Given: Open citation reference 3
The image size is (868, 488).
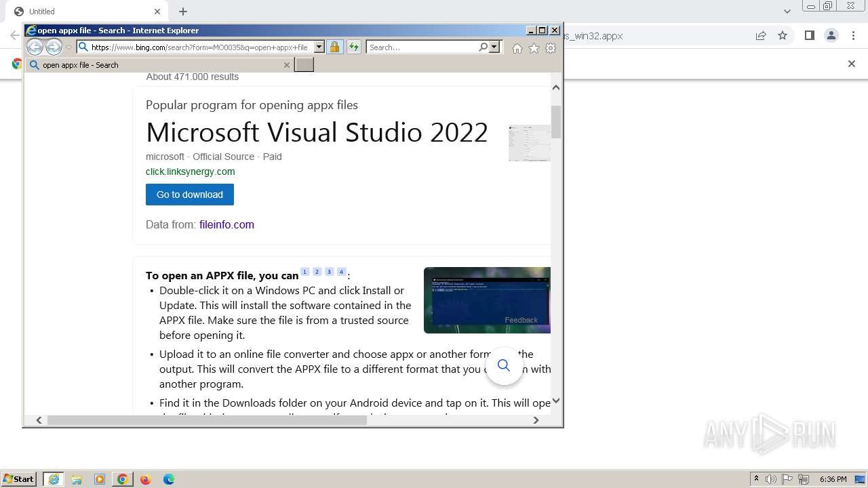Looking at the screenshot, I should (x=329, y=272).
